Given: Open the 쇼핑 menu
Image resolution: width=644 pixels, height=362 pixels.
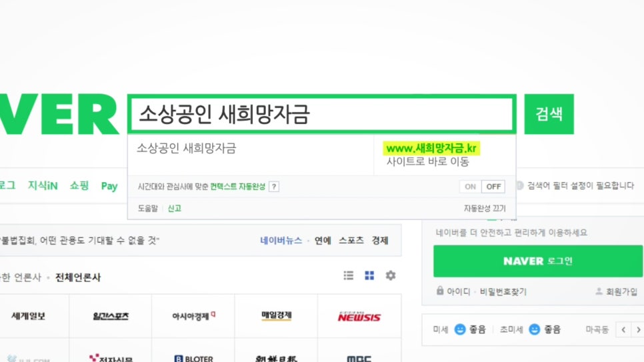Looking at the screenshot, I should [x=79, y=186].
